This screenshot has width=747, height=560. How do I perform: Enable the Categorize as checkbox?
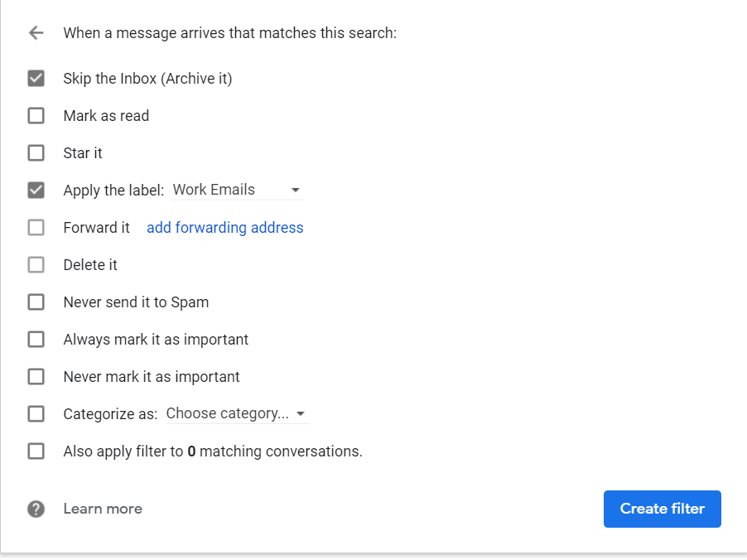pyautogui.click(x=36, y=413)
